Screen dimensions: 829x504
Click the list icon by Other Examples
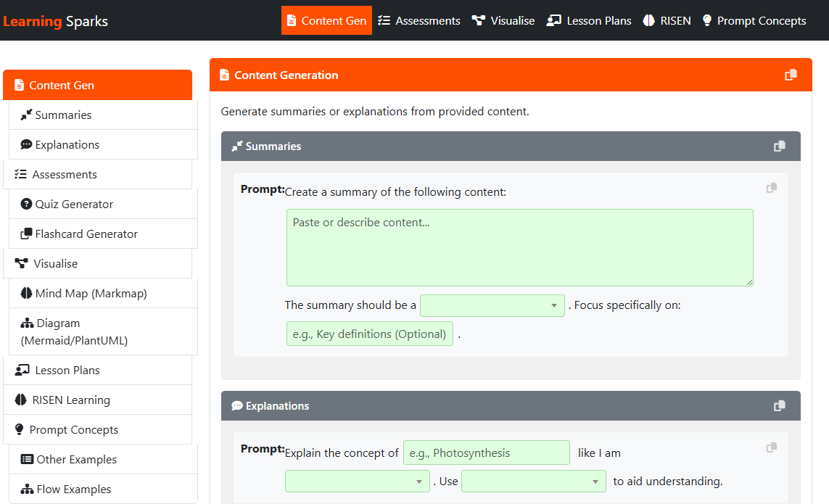click(x=27, y=459)
